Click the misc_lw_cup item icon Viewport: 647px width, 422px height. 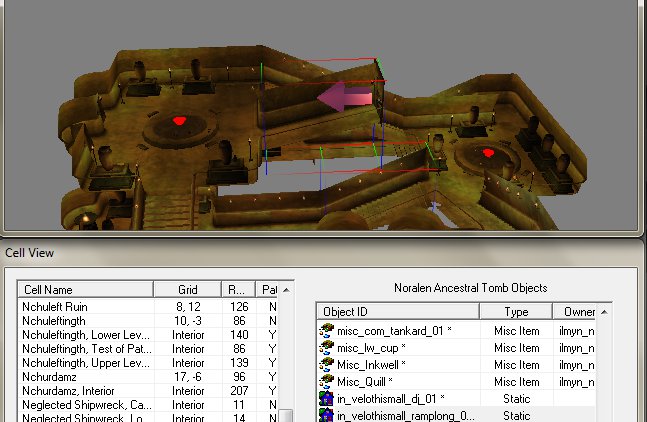326,347
